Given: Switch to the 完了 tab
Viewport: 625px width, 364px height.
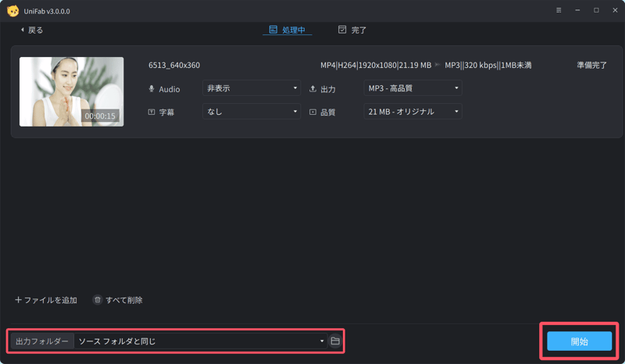Looking at the screenshot, I should [x=352, y=30].
